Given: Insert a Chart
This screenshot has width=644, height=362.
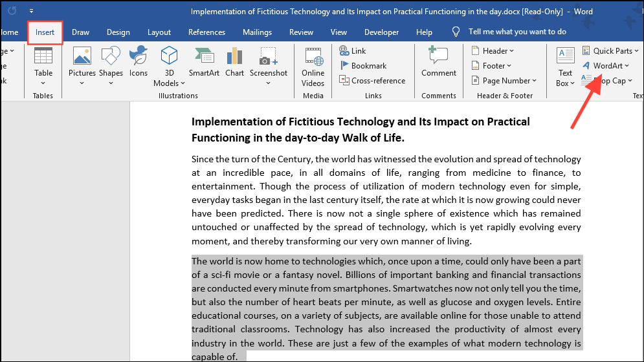Looking at the screenshot, I should (234, 63).
